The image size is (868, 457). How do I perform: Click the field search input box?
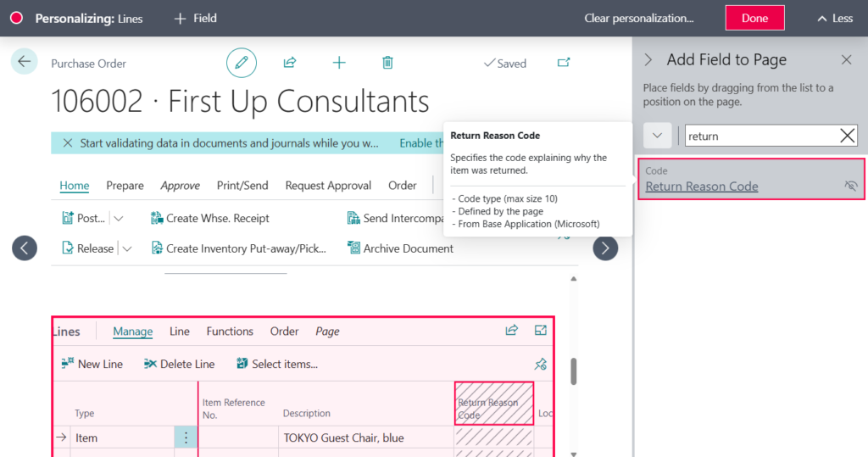point(759,136)
